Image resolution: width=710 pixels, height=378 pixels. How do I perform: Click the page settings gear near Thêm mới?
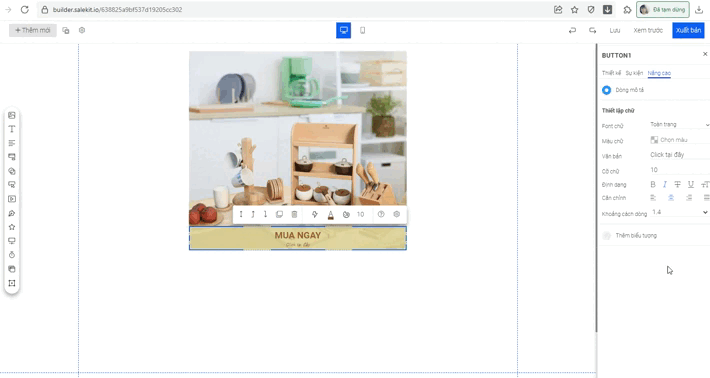point(82,30)
